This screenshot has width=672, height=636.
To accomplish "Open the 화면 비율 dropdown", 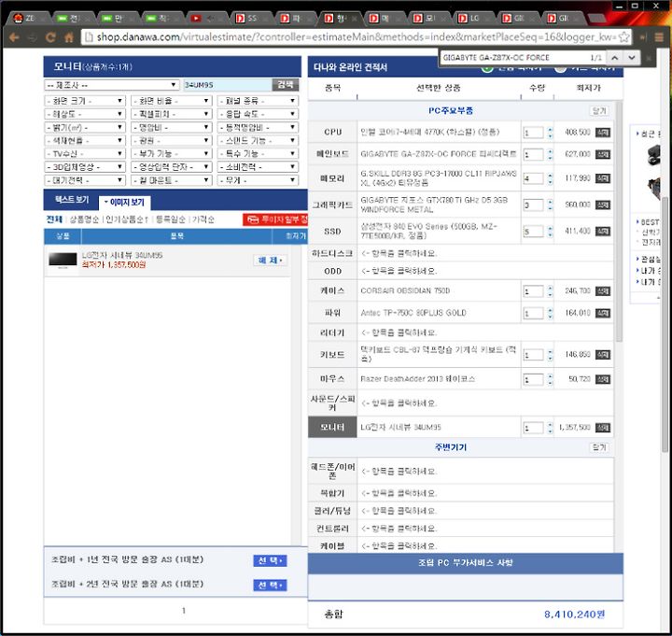I will pos(171,101).
